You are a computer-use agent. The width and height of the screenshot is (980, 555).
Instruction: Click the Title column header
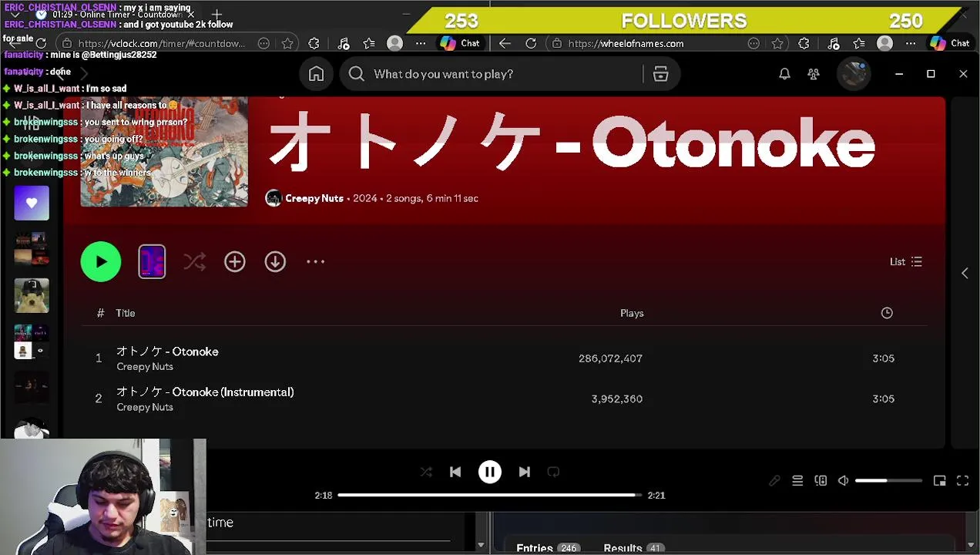[126, 313]
